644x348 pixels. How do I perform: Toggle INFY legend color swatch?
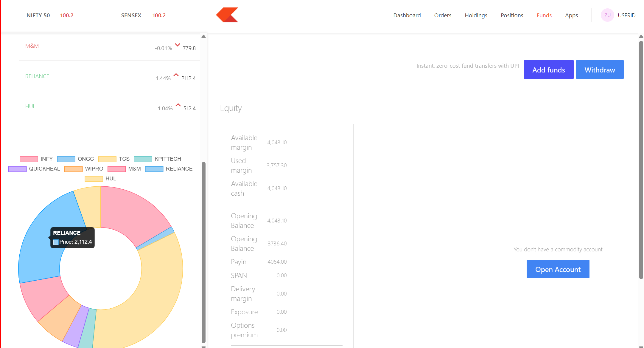tap(29, 159)
